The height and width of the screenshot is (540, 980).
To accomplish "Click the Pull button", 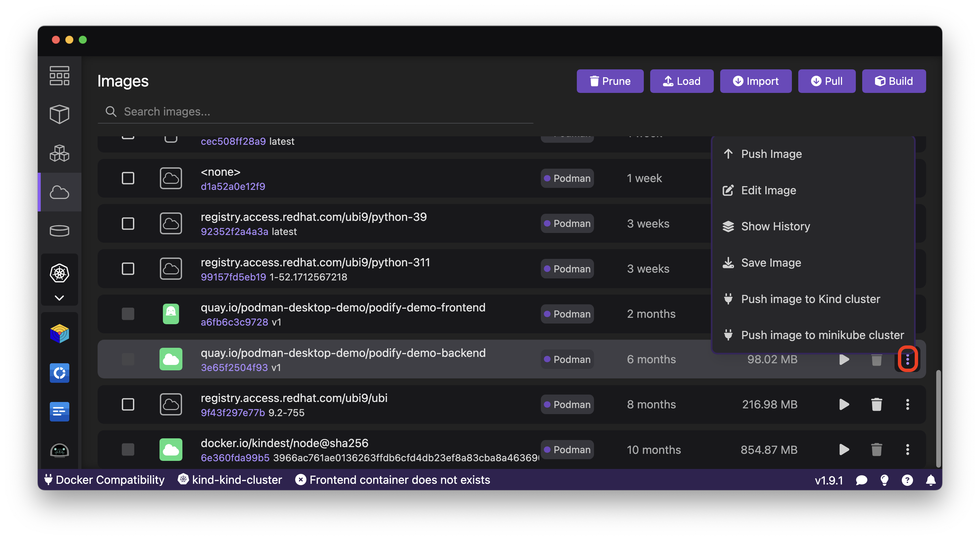I will [827, 81].
